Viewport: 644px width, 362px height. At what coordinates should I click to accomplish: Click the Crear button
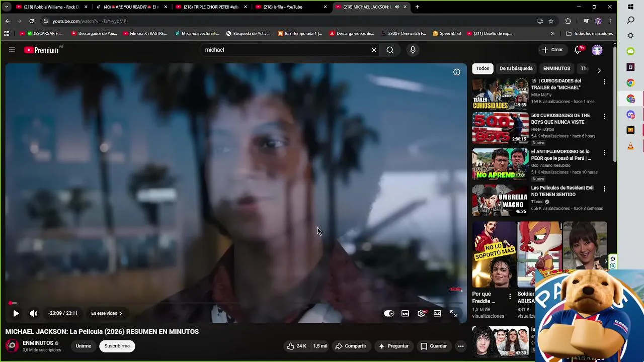tap(552, 50)
